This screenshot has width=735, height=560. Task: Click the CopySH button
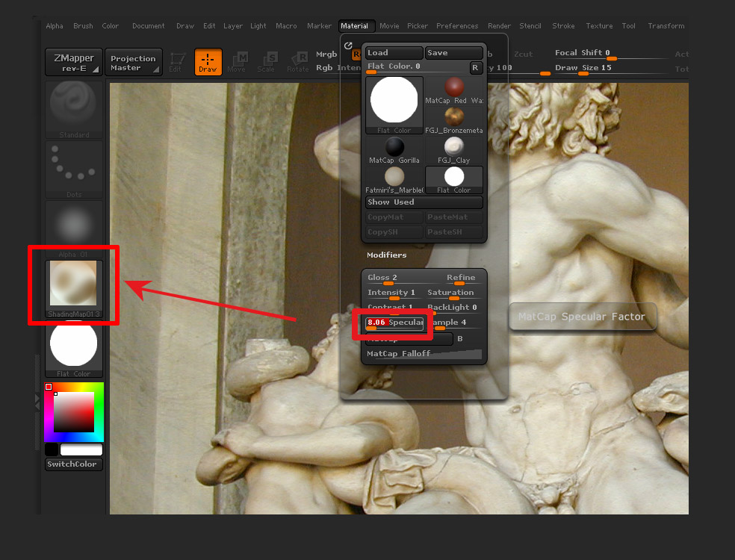394,232
